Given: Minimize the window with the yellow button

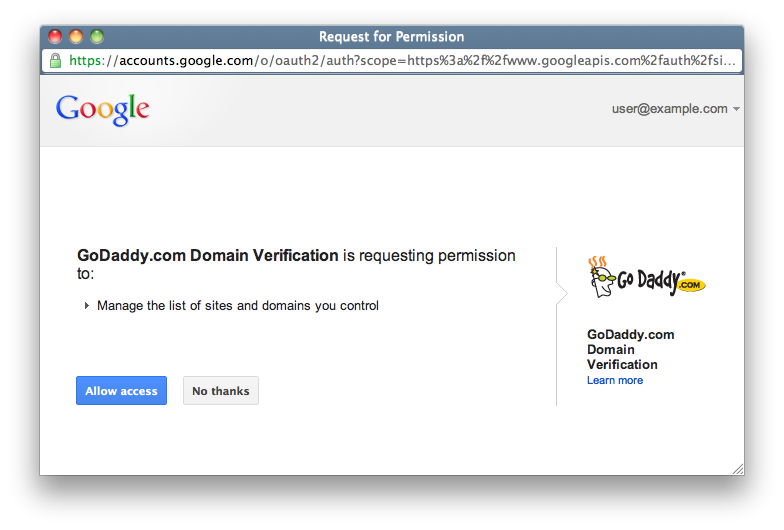Looking at the screenshot, I should [76, 37].
